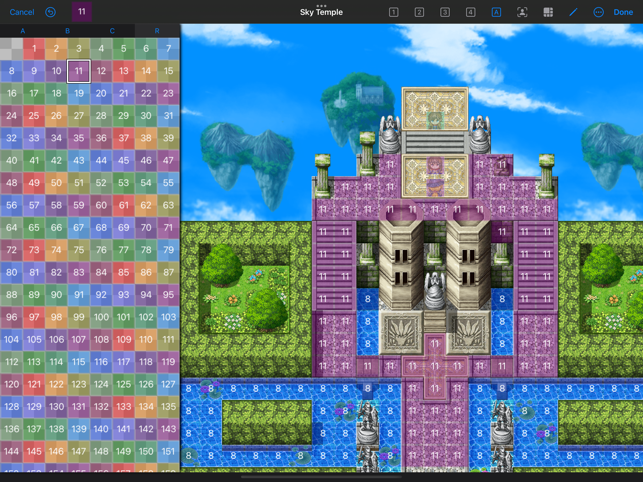Viewport: 643px width, 482px height.
Task: Select the automatic layer A icon
Action: 496,12
